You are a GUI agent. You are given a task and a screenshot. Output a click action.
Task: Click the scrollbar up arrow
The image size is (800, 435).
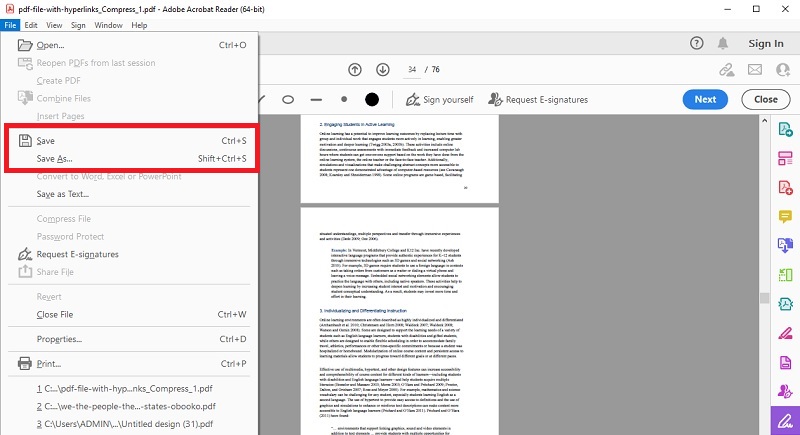(764, 121)
